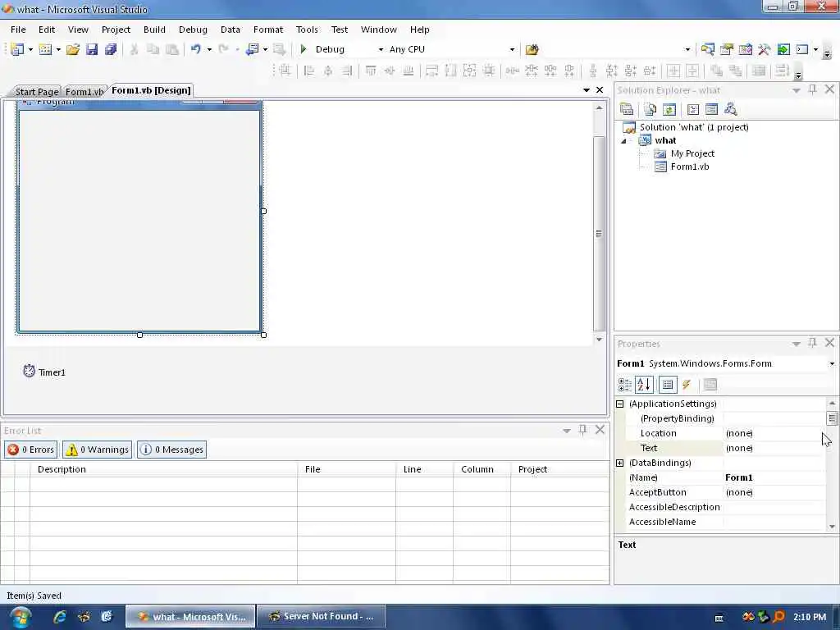Image resolution: width=840 pixels, height=630 pixels.
Task: Switch to the Start Page tab
Action: pyautogui.click(x=36, y=92)
